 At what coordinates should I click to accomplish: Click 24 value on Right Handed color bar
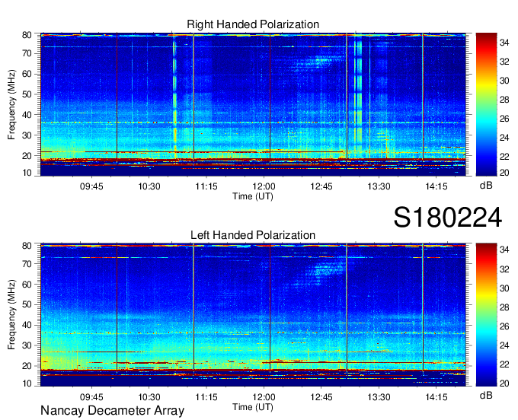[504, 138]
